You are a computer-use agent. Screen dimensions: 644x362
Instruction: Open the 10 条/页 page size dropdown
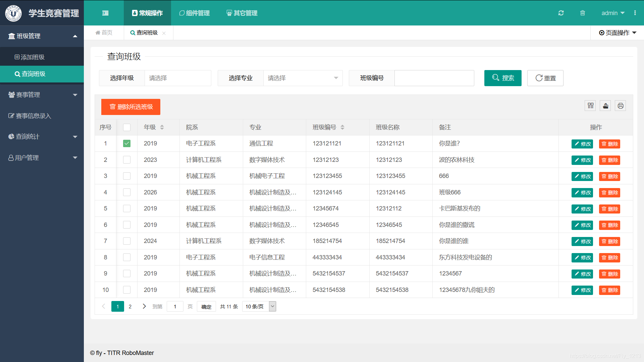point(259,306)
